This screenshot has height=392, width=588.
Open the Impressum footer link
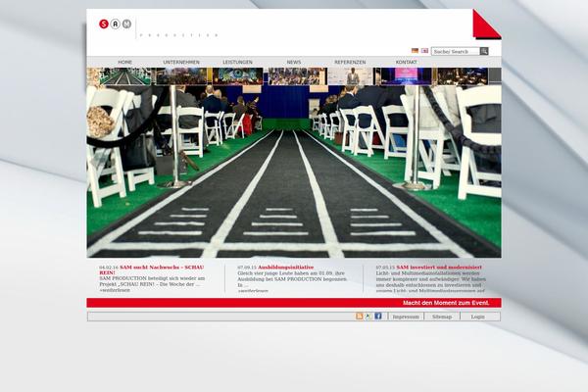click(x=406, y=317)
